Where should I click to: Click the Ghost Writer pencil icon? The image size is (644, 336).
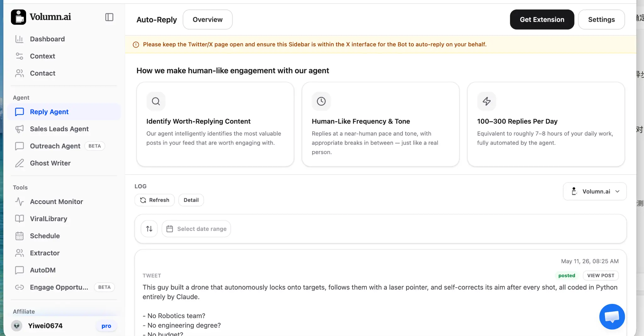(x=19, y=163)
